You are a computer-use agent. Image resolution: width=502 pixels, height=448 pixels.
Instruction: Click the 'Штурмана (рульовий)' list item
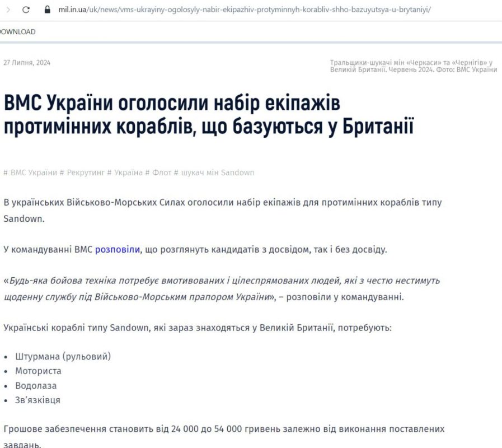(63, 356)
